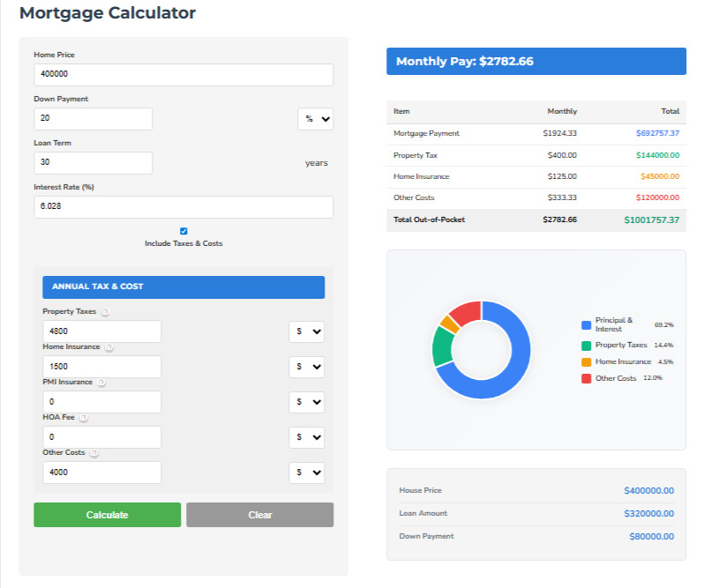703x588 pixels.
Task: Open the Other Costs unit dropdown
Action: pos(306,473)
